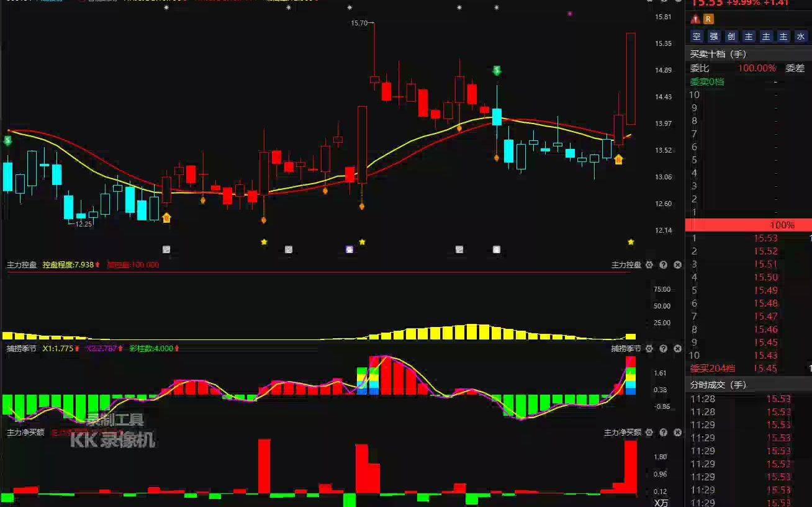This screenshot has width=812, height=507.
Task: Click the 委比 100.00% value
Action: point(757,68)
